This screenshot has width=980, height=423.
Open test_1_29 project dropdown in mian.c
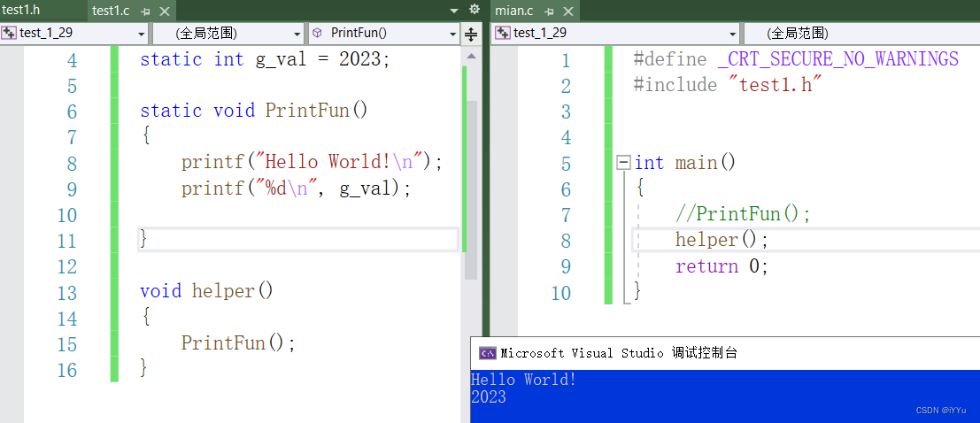(x=615, y=34)
